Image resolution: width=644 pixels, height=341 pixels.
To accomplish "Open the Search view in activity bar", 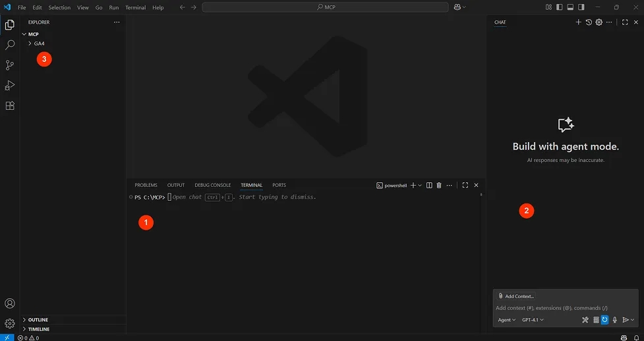I will coord(10,45).
